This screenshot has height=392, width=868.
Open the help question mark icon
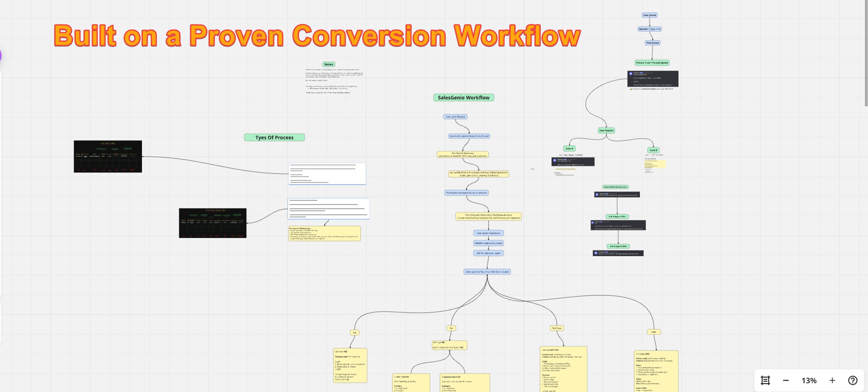click(853, 380)
